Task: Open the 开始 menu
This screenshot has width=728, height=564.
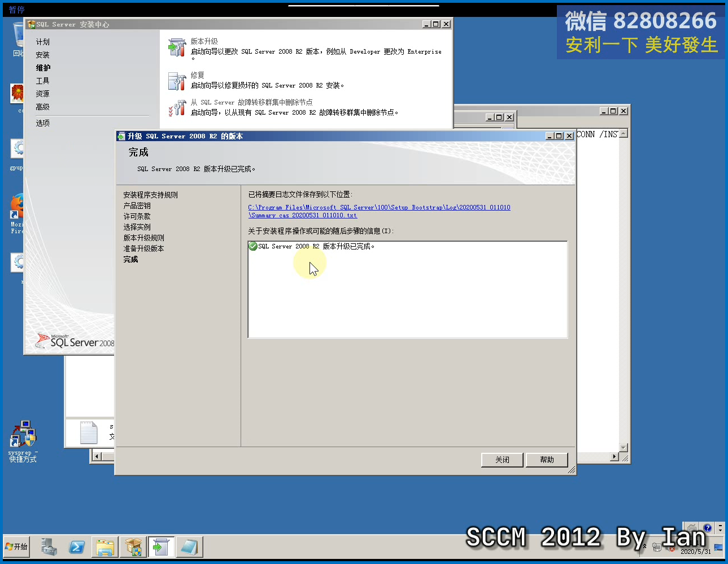Action: tap(16, 546)
